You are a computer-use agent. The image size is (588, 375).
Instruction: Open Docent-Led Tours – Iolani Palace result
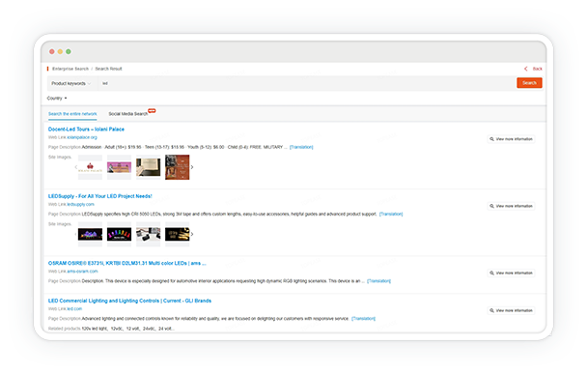pos(86,130)
